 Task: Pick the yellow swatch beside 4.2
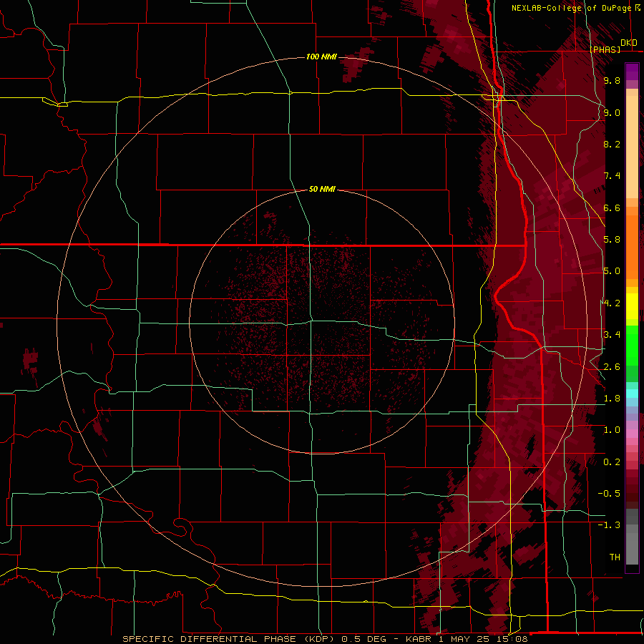pos(632,306)
